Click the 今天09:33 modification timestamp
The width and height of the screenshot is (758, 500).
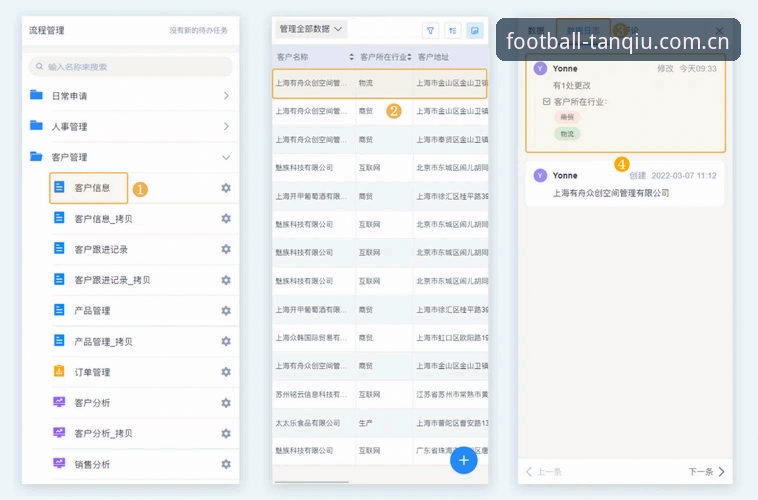[x=698, y=69]
